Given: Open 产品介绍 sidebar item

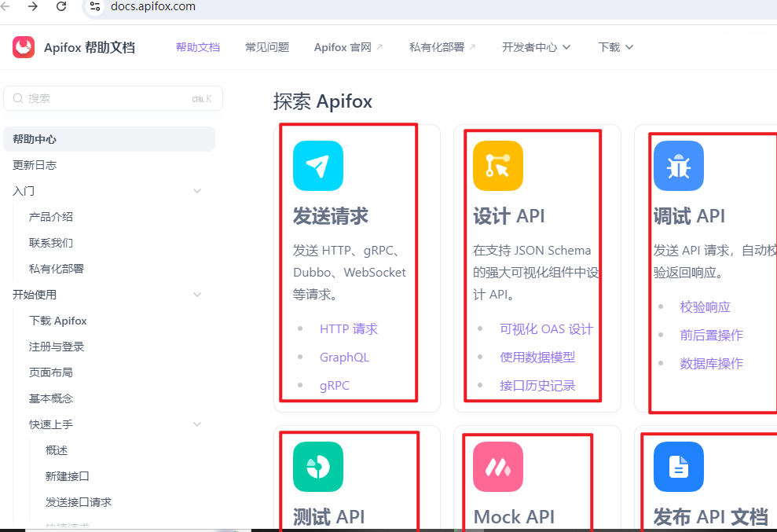Looking at the screenshot, I should [x=50, y=217].
